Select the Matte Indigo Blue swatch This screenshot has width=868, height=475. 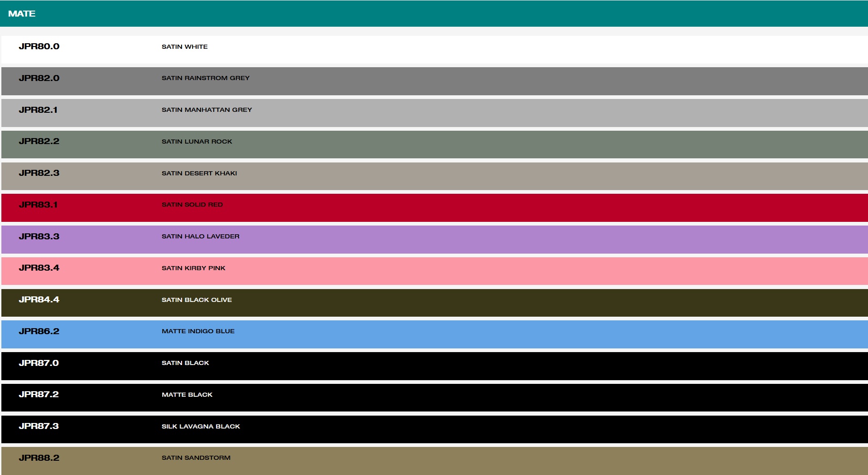[434, 335]
